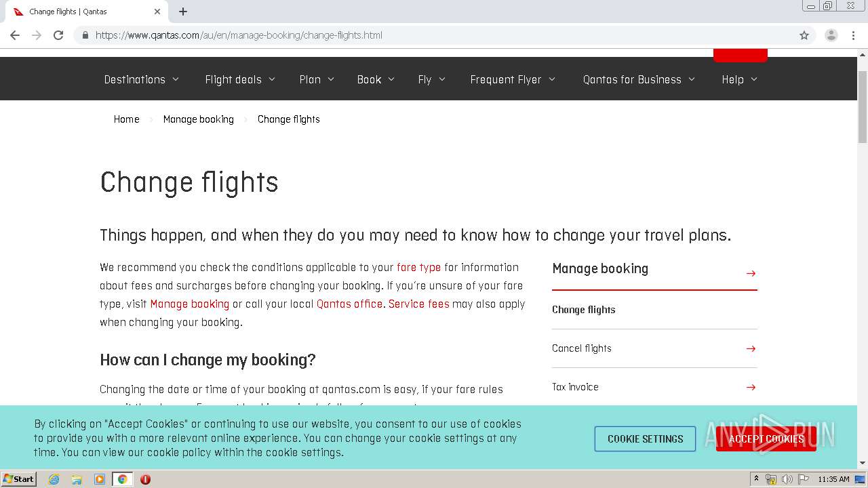Open a new browser tab
868x488 pixels.
click(183, 12)
